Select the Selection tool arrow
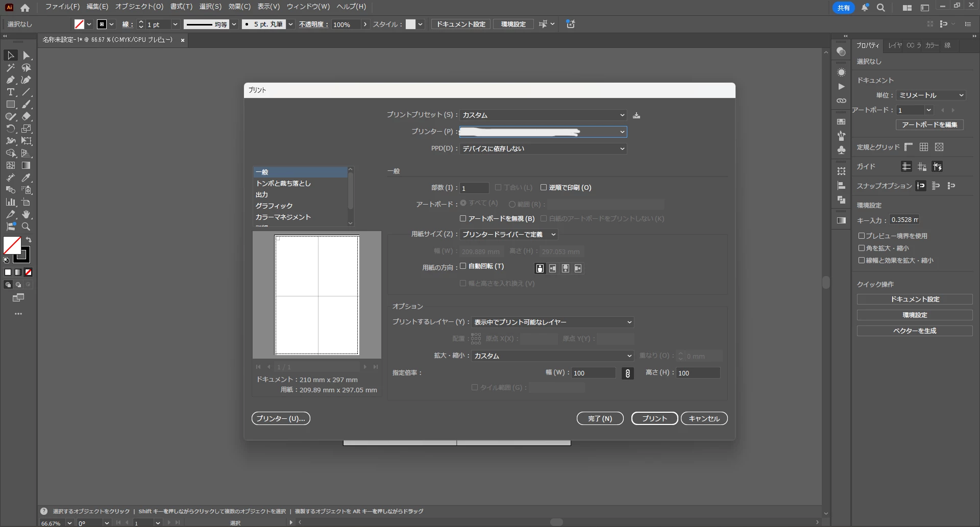Viewport: 980px width, 527px height. pos(11,55)
